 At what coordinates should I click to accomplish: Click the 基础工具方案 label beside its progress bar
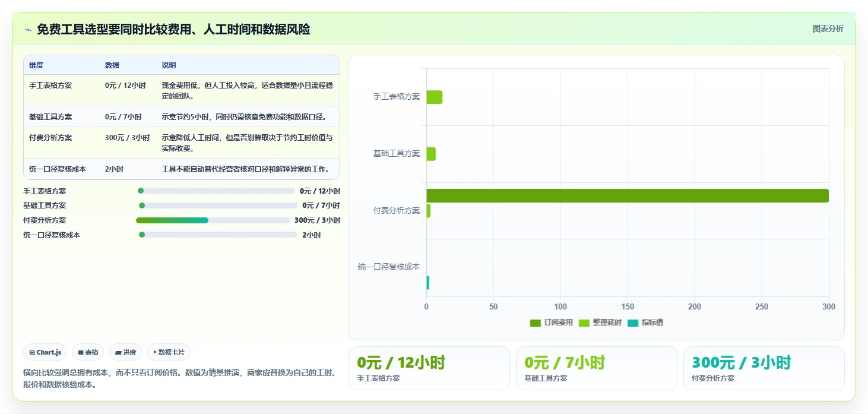(x=45, y=206)
